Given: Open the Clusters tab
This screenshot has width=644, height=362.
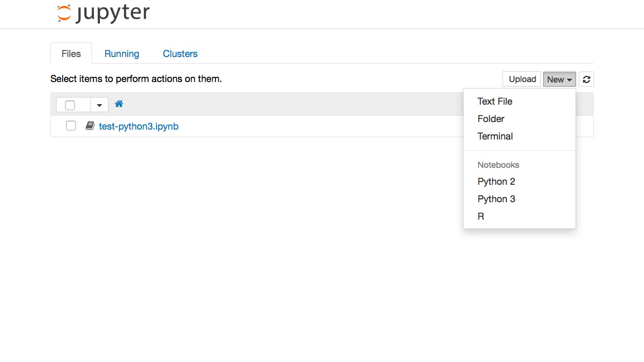Looking at the screenshot, I should tap(180, 54).
